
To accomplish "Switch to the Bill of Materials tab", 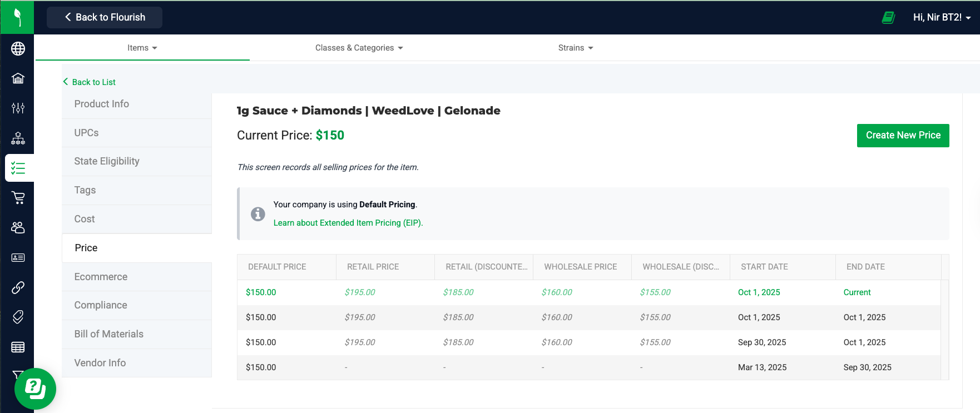I will coord(137,334).
